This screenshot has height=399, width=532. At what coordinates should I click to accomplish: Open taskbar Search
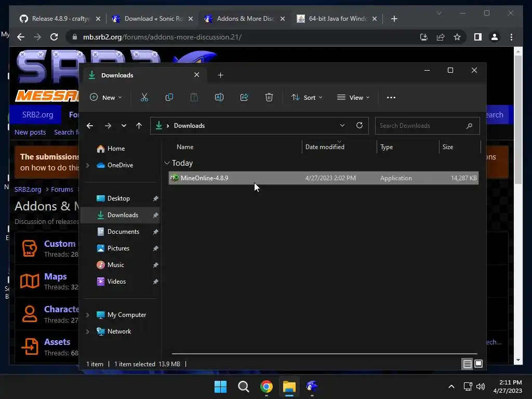[243, 387]
